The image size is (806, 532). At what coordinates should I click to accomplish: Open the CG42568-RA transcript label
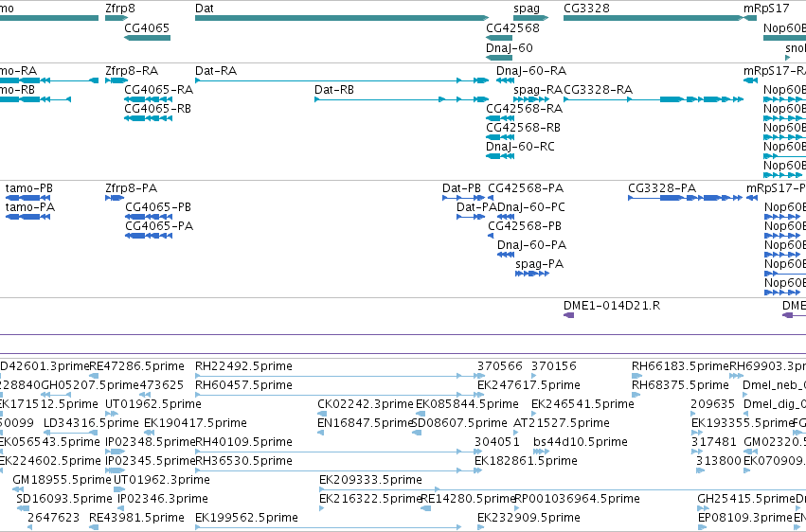point(525,109)
